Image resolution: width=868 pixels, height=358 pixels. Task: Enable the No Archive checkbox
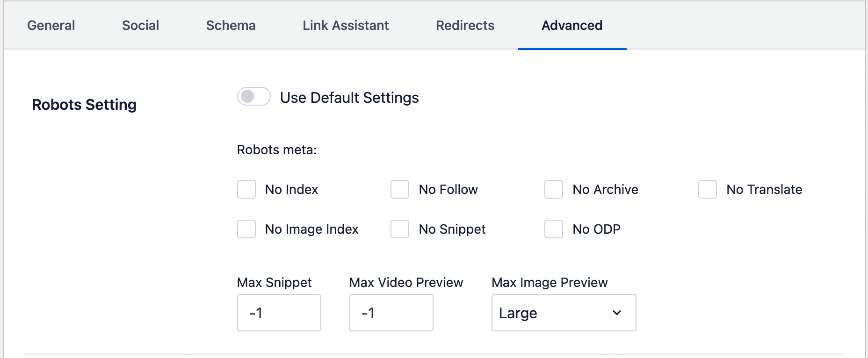[554, 189]
